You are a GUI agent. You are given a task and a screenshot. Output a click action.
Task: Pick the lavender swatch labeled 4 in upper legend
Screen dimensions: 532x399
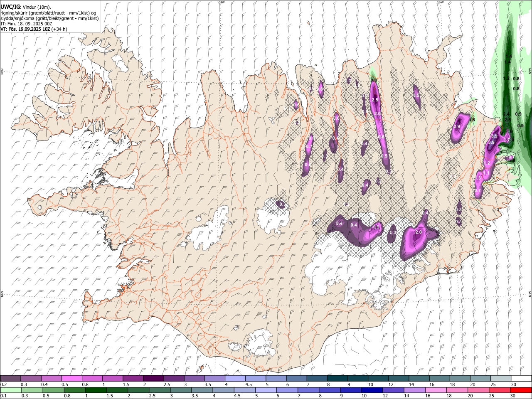235,379
